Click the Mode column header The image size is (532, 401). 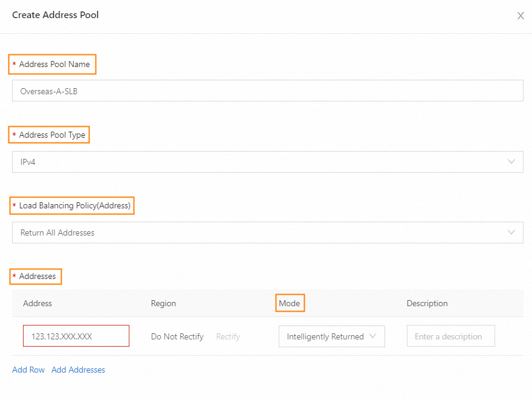tap(290, 303)
